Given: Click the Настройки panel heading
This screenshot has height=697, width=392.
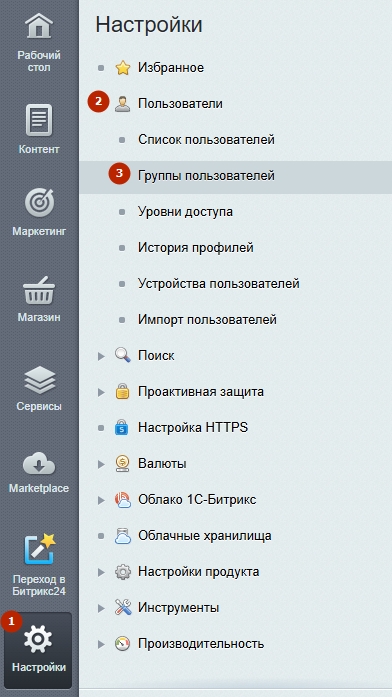Looking at the screenshot, I should pos(149,24).
